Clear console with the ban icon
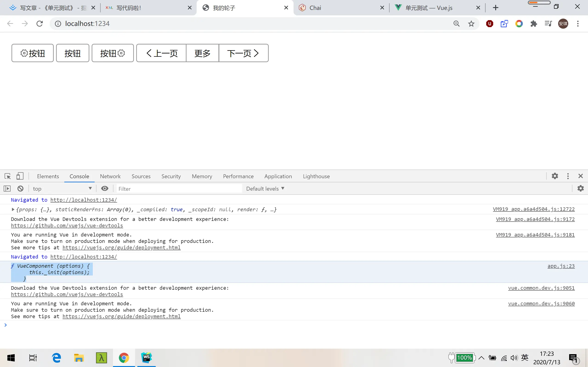 20,189
